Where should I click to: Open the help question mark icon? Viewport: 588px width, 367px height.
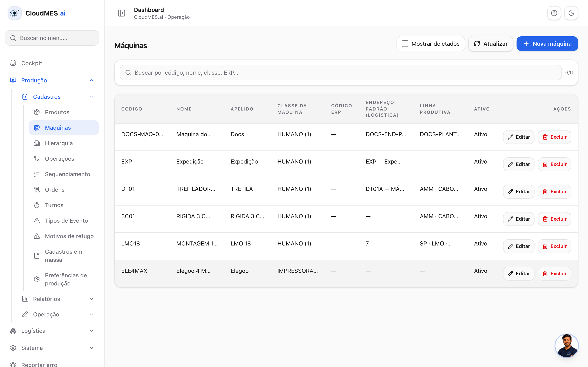554,13
